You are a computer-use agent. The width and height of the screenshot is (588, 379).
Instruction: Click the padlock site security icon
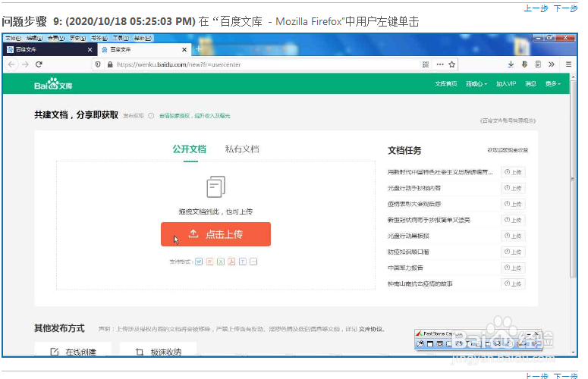(x=110, y=64)
